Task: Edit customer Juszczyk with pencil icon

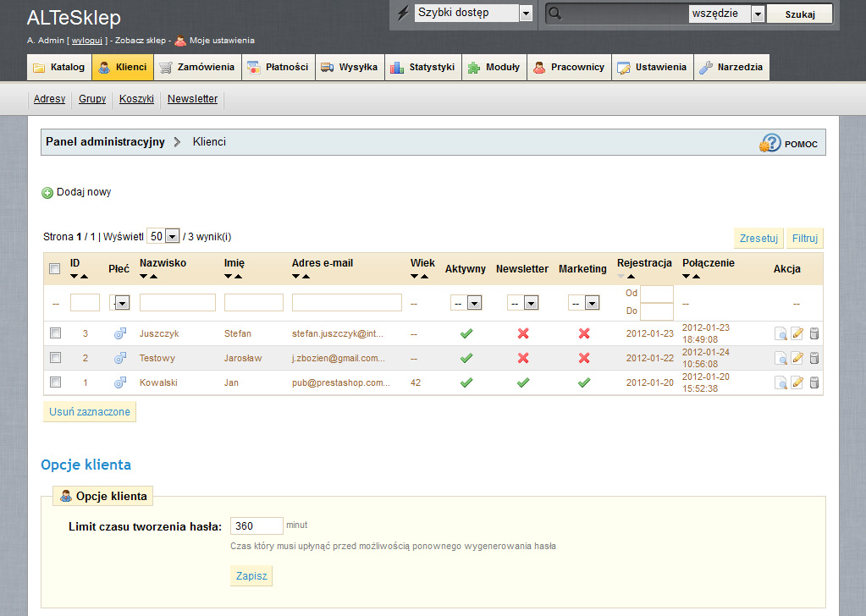Action: [x=797, y=333]
